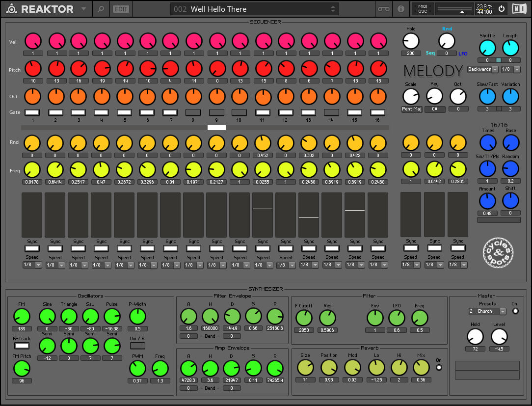
Task: Open the search magnifier tool
Action: [101, 9]
